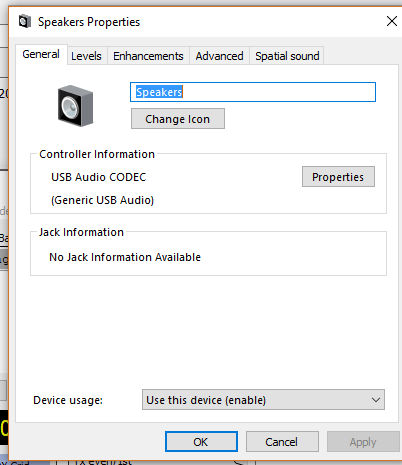Click the Speakers Properties title text
This screenshot has width=402, height=465.
point(89,22)
